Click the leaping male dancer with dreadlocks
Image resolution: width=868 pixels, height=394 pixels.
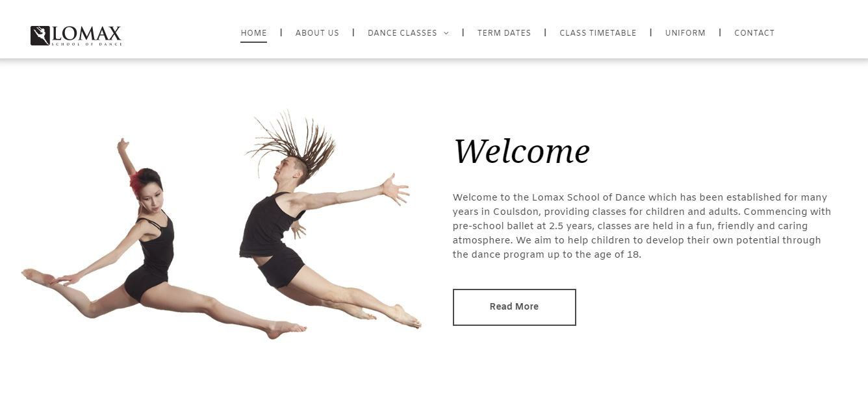coord(328,221)
